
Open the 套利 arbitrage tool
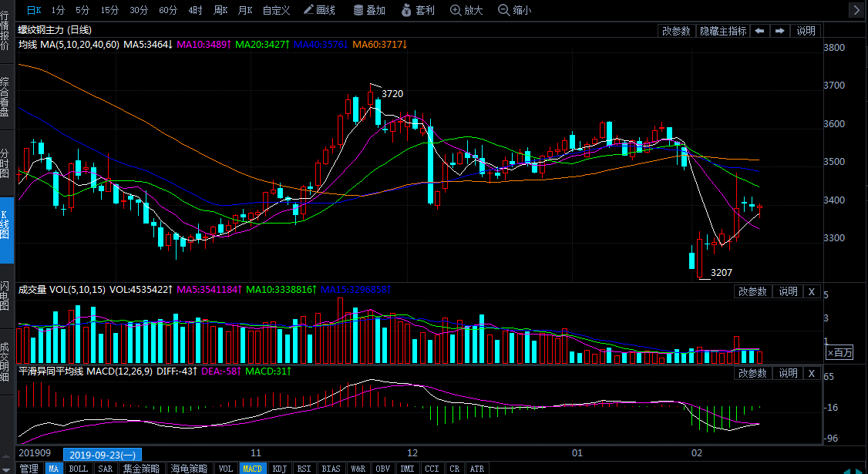point(417,10)
